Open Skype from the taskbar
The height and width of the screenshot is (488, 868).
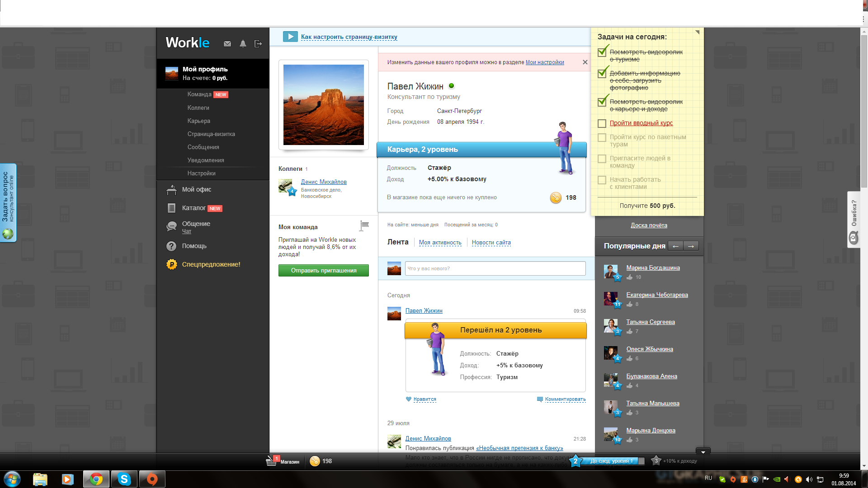[x=124, y=479]
